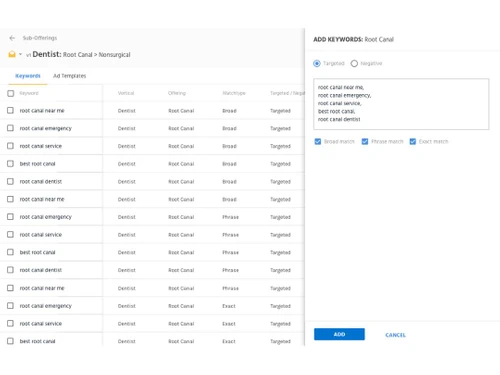Go back to Sub-Offerings with the arrow
This screenshot has height=375, width=500.
coord(12,38)
